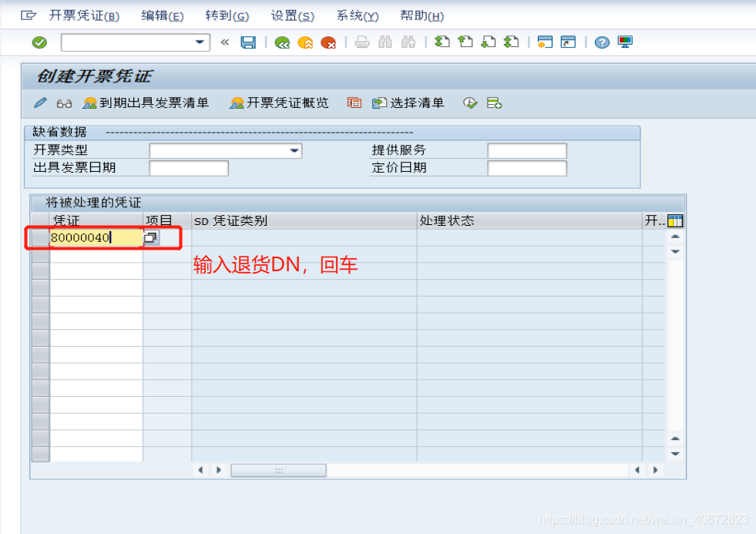Viewport: 756px width, 534px height.
Task: Click the Print icon
Action: pos(362,42)
